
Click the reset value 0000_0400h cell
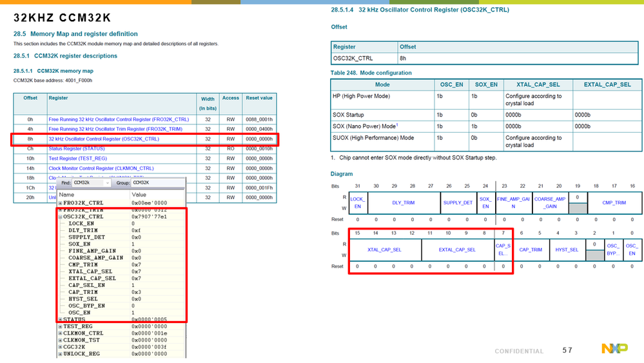[x=259, y=129]
